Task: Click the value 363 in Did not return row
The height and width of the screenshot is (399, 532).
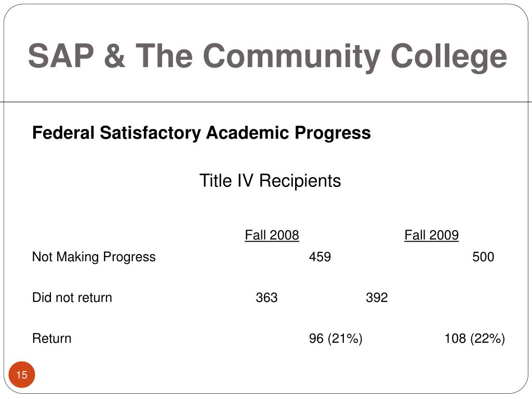Action: tap(267, 298)
